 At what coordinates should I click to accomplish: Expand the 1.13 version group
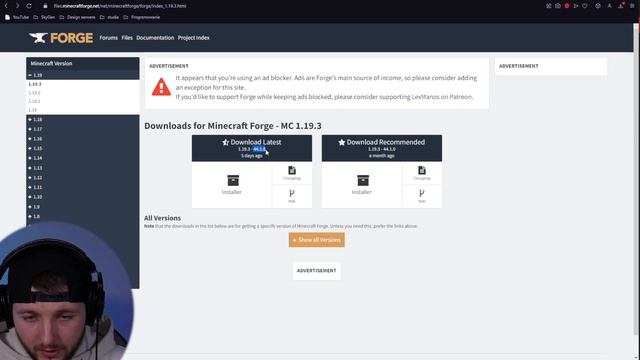tap(35, 168)
